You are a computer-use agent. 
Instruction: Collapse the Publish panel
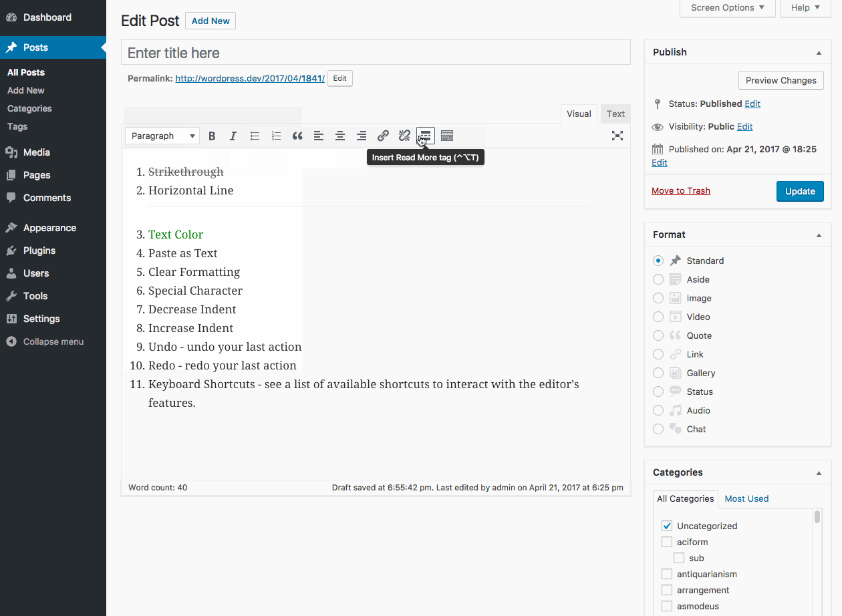(819, 53)
